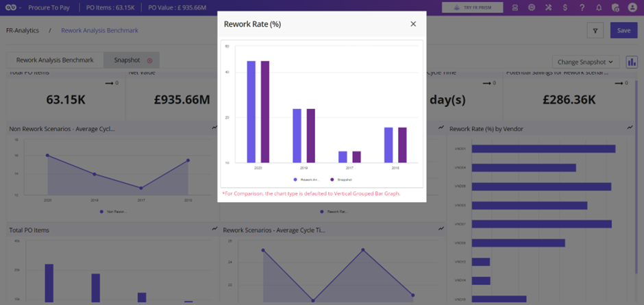This screenshot has width=644, height=305.
Task: Click the VND08 bar in vendor chart
Action: 519,243
